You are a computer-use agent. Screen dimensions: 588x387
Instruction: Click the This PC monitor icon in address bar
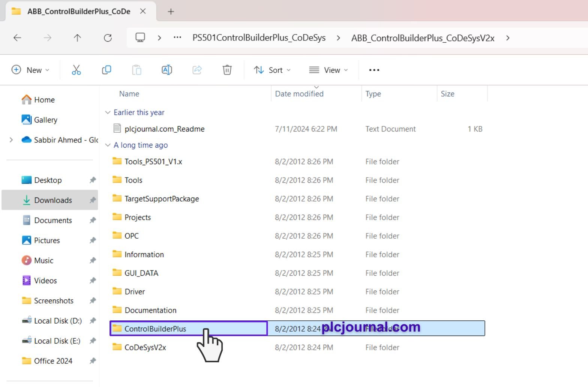coord(140,38)
